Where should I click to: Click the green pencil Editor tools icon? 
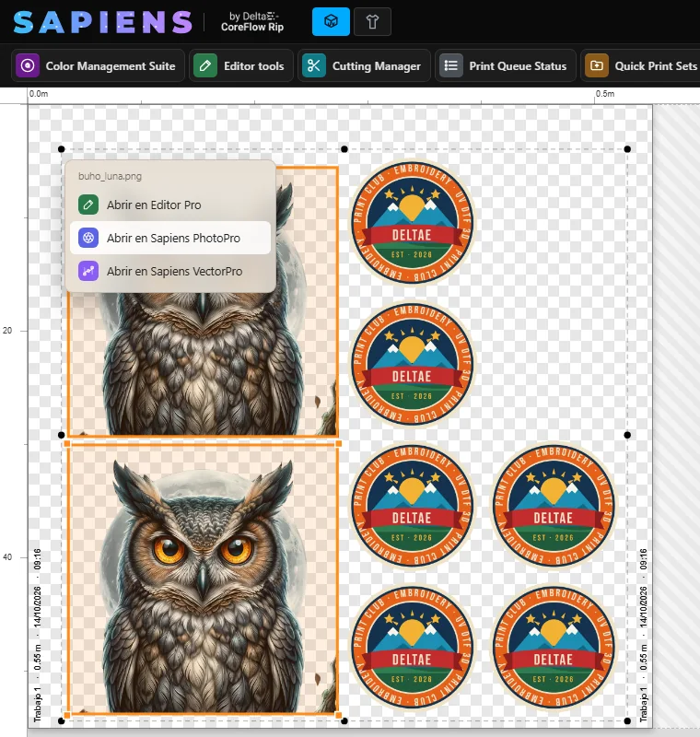[x=205, y=65]
